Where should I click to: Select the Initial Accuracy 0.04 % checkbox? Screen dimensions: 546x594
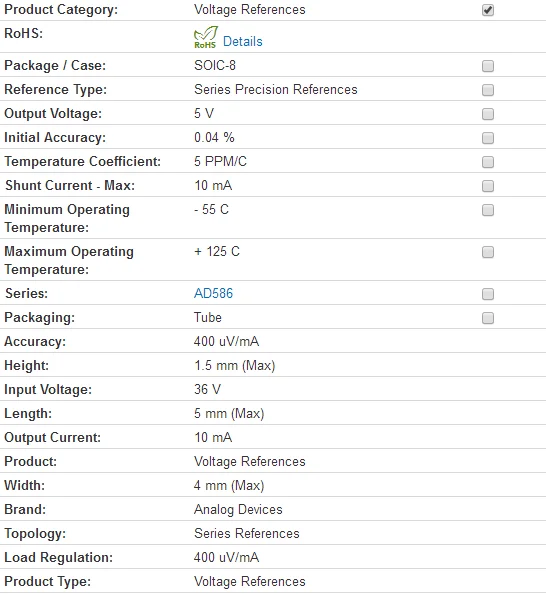488,138
